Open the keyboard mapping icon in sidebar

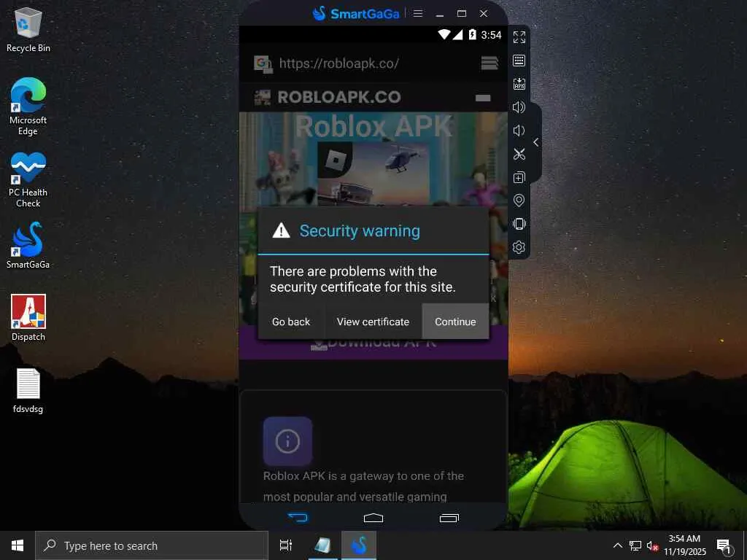pyautogui.click(x=519, y=61)
